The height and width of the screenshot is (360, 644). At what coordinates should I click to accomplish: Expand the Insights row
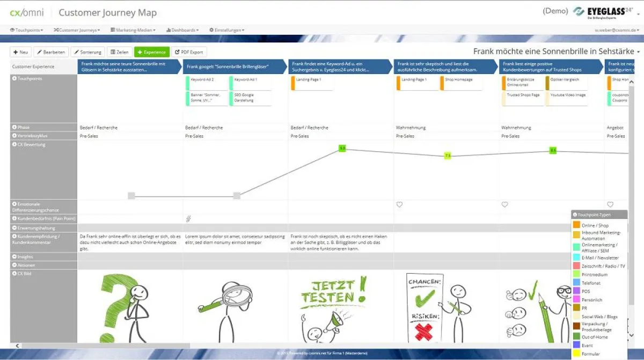(14, 257)
